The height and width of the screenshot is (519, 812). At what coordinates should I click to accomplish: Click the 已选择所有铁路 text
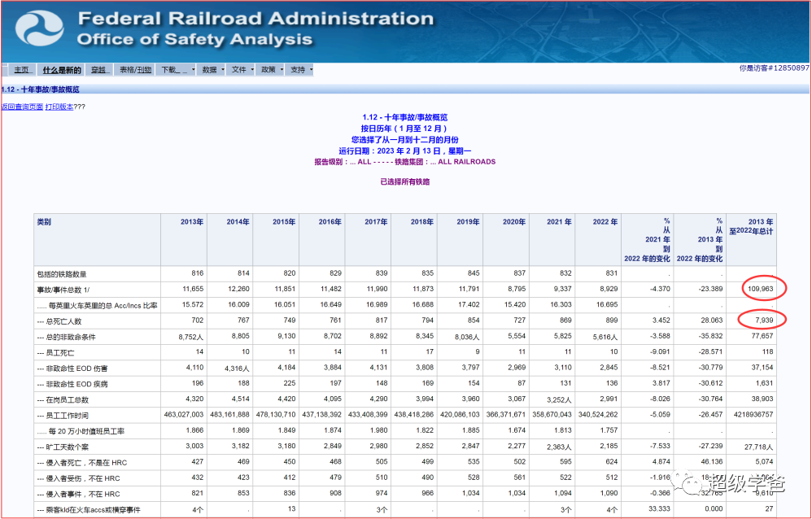(405, 181)
